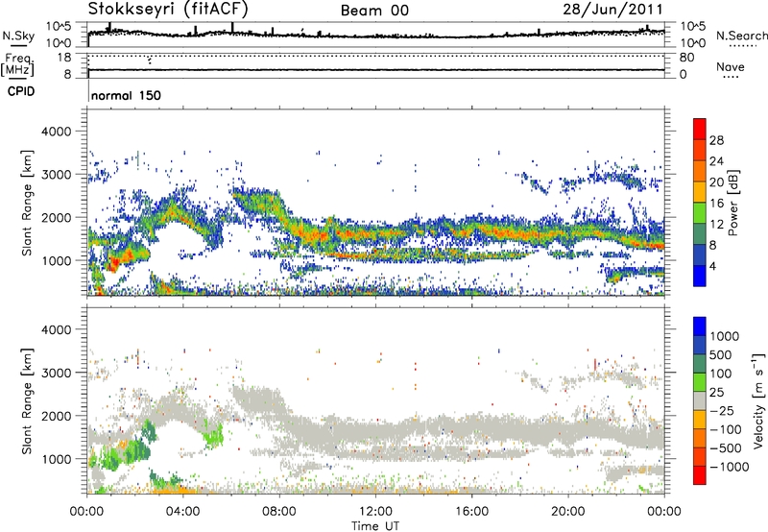Click the Time UT axis label
Viewport: 768px width, 532px height.
[375, 526]
